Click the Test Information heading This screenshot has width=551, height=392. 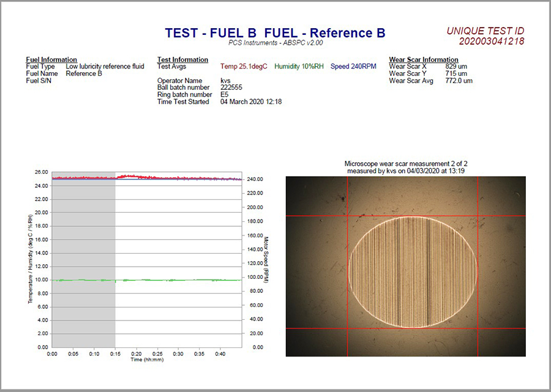182,59
